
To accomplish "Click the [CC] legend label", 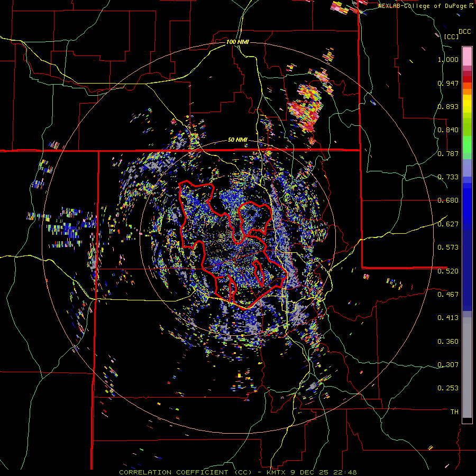I will coord(451,36).
